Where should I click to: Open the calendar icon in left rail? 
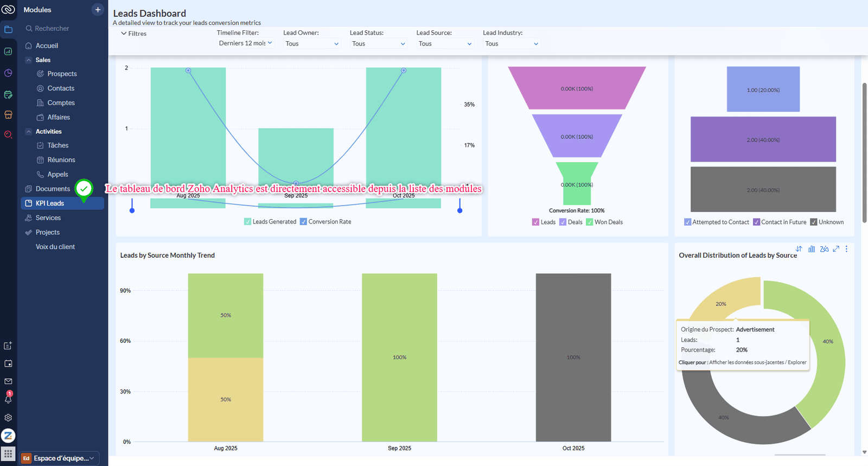(8, 363)
